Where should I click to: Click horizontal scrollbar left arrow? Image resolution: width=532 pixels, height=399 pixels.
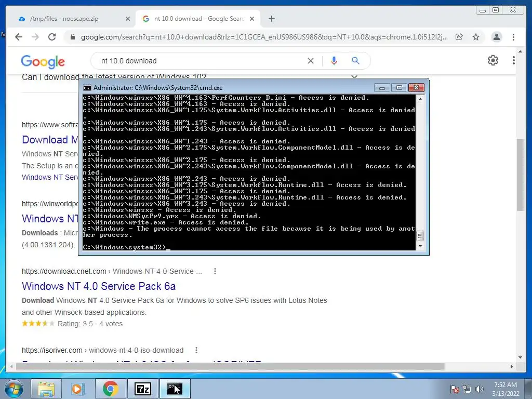pyautogui.click(x=11, y=366)
